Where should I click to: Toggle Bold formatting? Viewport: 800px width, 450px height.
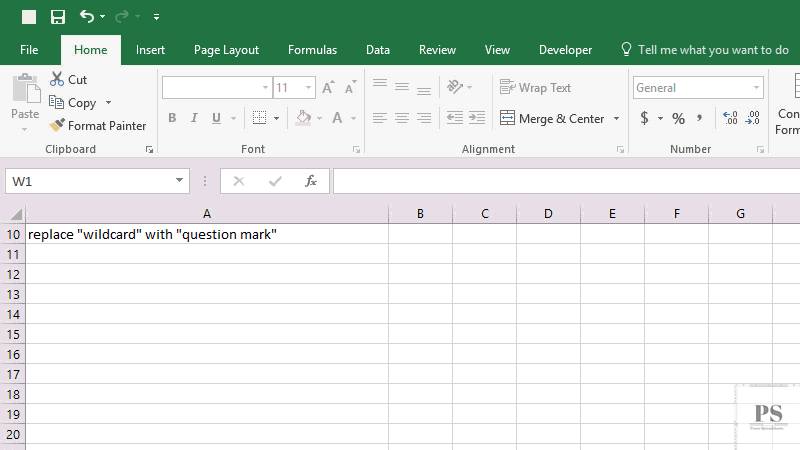tap(172, 118)
